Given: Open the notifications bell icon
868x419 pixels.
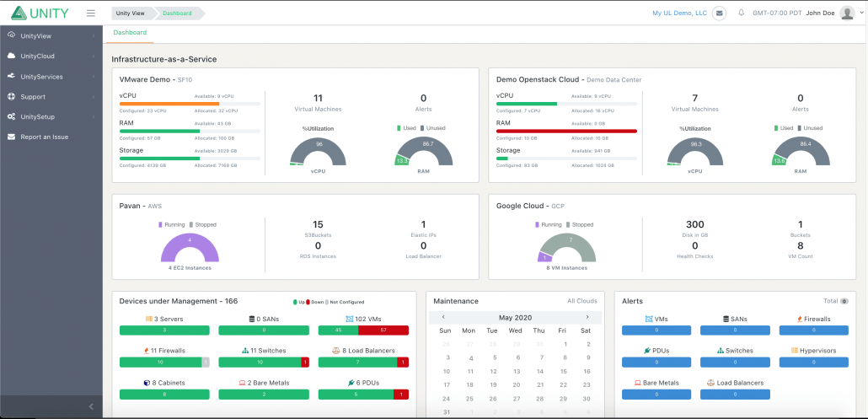Looking at the screenshot, I should (742, 13).
